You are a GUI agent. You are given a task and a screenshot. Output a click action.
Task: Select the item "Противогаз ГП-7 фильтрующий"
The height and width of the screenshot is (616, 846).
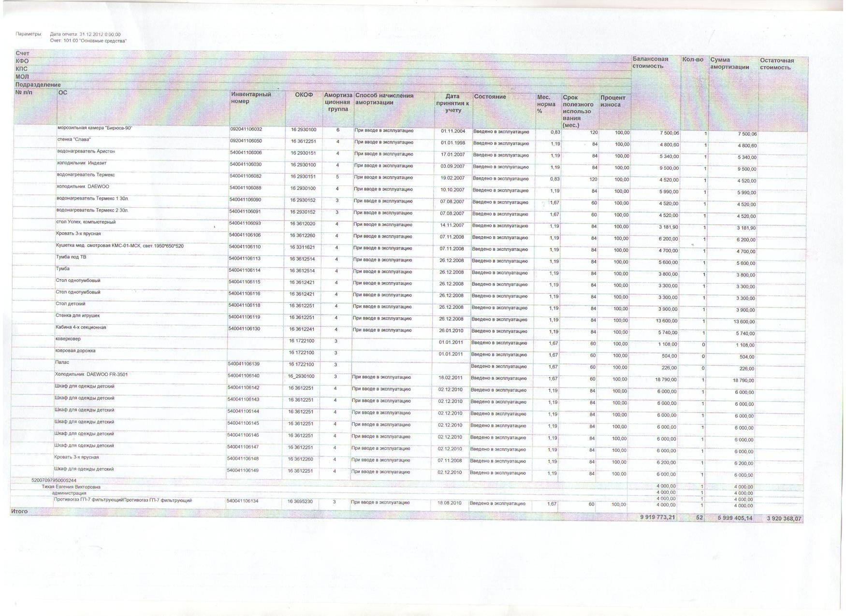[x=123, y=500]
